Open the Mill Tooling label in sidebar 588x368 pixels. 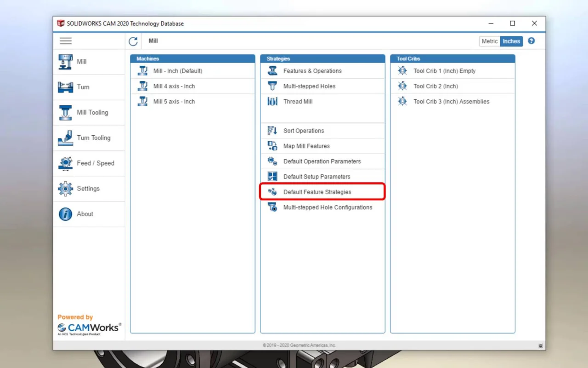coord(92,112)
